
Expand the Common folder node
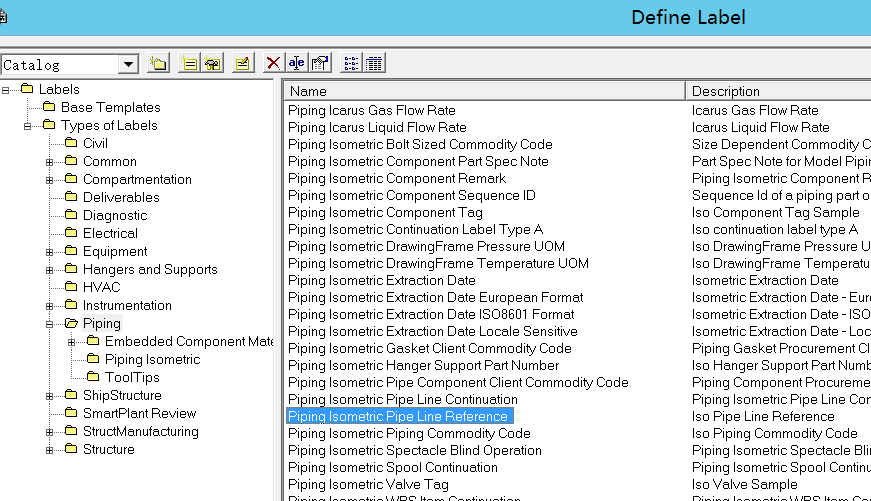49,162
